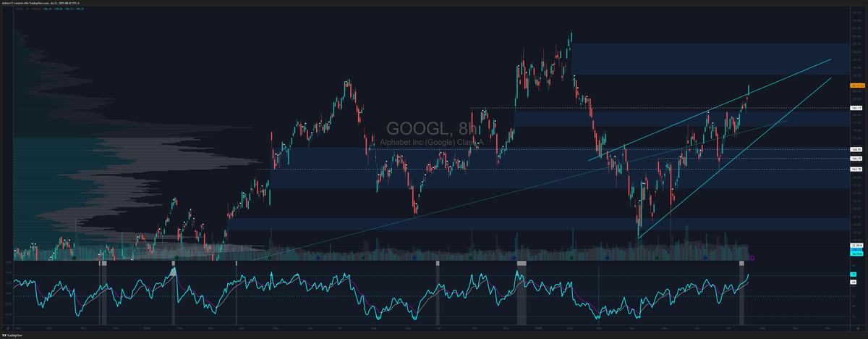Select the upper wedge trendline drawing

(x=709, y=109)
